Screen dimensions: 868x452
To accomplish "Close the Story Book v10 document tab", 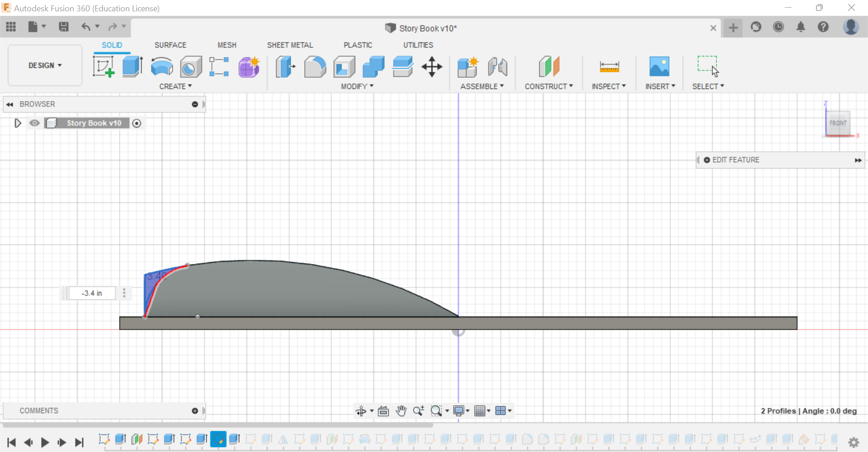I will (x=713, y=28).
